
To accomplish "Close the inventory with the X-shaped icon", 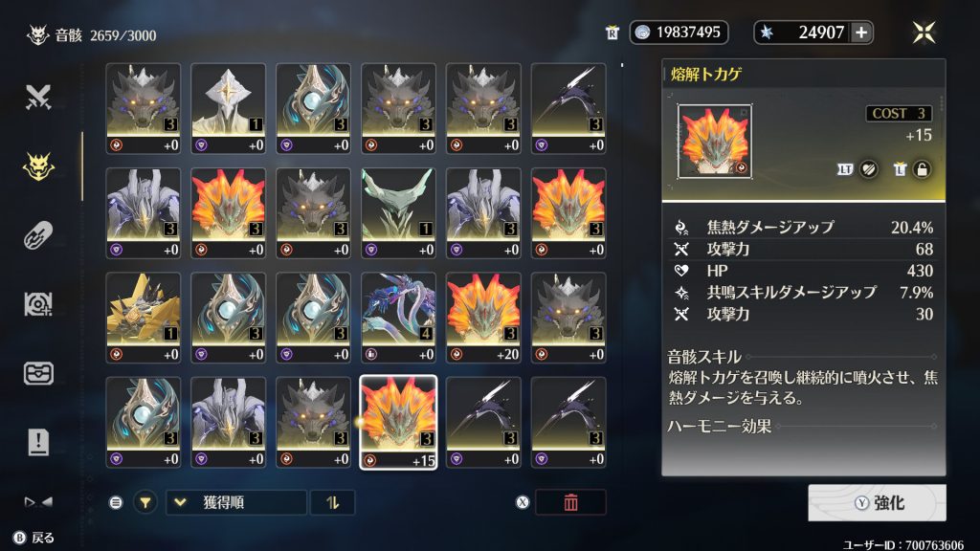I will point(924,32).
